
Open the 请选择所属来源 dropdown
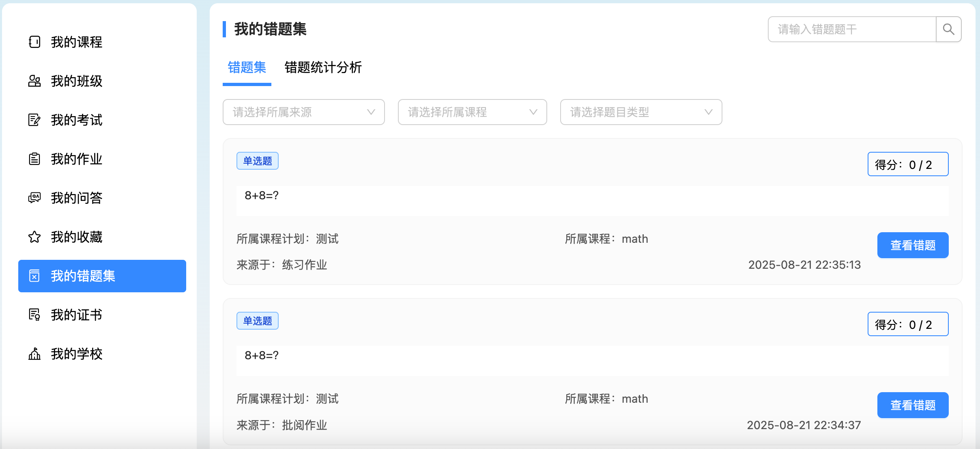click(x=303, y=112)
